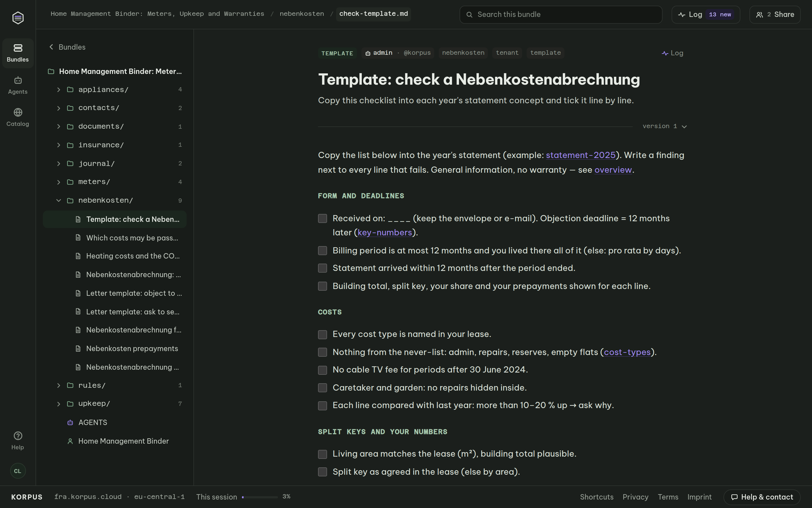Check 'Every cost type is named' box
Viewport: 812px width, 508px height.
pyautogui.click(x=323, y=335)
